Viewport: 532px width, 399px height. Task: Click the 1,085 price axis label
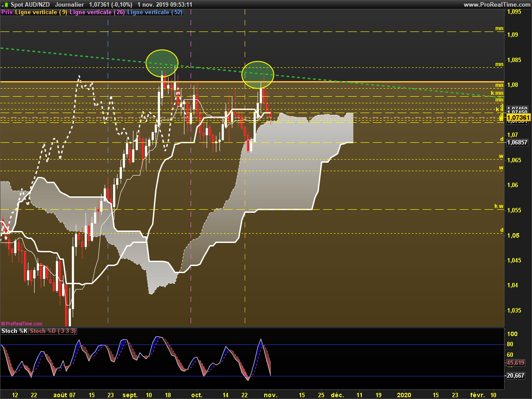pyautogui.click(x=515, y=59)
